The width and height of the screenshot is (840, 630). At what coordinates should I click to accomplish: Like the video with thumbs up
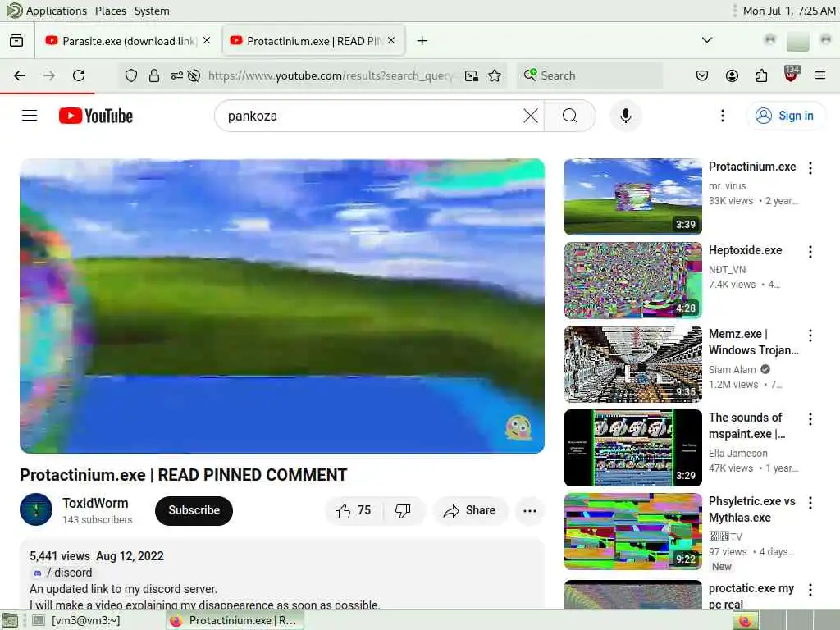tap(353, 510)
